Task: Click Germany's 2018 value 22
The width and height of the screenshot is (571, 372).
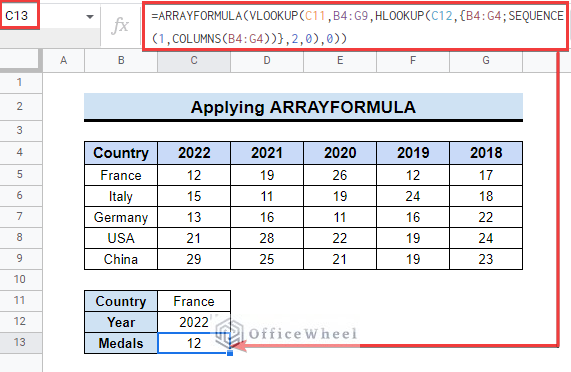Action: (x=486, y=218)
